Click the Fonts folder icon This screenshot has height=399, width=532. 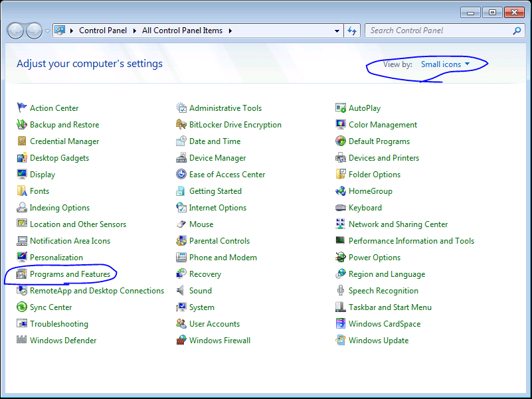pyautogui.click(x=22, y=191)
